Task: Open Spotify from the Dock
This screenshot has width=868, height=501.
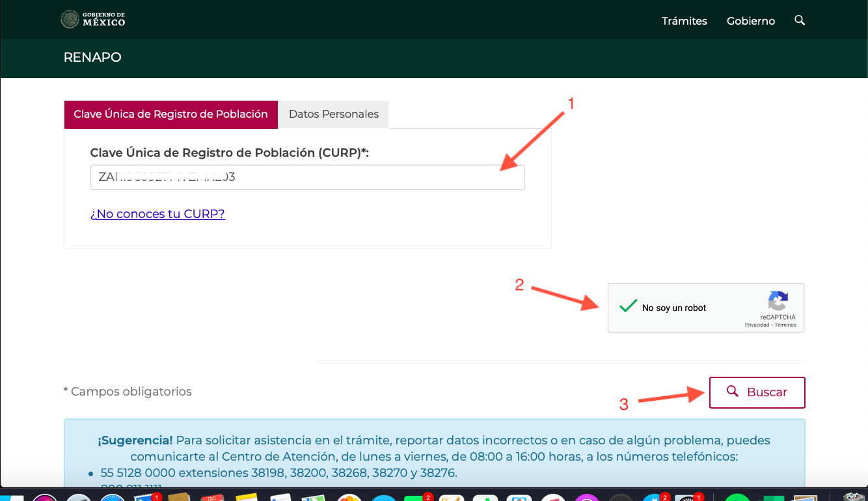Action: tap(737, 498)
